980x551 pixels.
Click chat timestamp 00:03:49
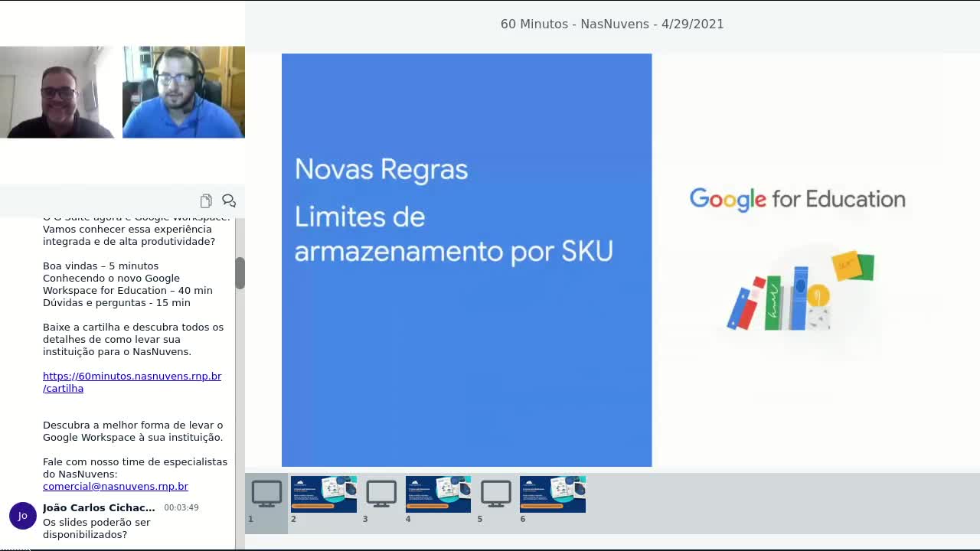[181, 507]
